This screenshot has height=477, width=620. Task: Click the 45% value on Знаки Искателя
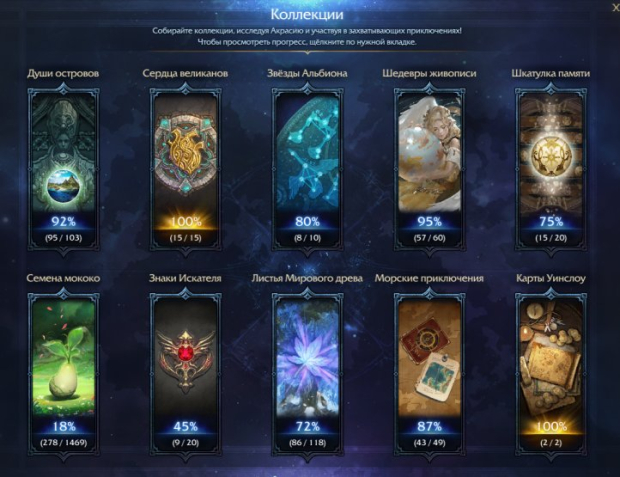(185, 426)
